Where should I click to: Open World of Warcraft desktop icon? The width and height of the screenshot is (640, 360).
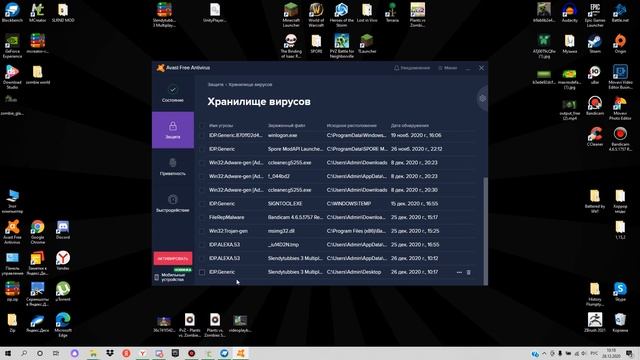pyautogui.click(x=316, y=15)
